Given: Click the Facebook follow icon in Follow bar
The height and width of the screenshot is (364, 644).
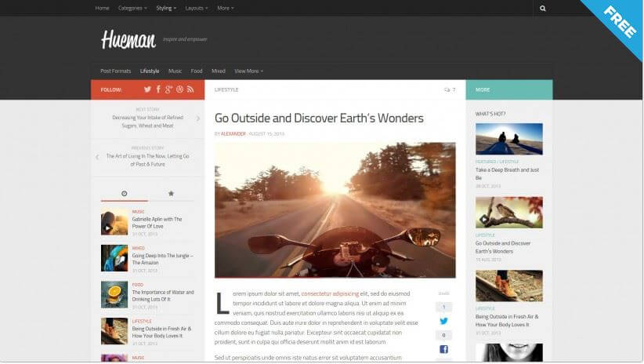Looking at the screenshot, I should tap(157, 89).
